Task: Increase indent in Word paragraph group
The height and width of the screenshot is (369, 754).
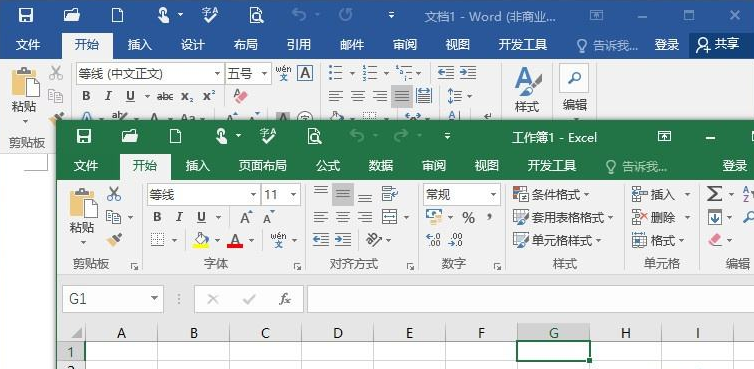Action: point(468,73)
